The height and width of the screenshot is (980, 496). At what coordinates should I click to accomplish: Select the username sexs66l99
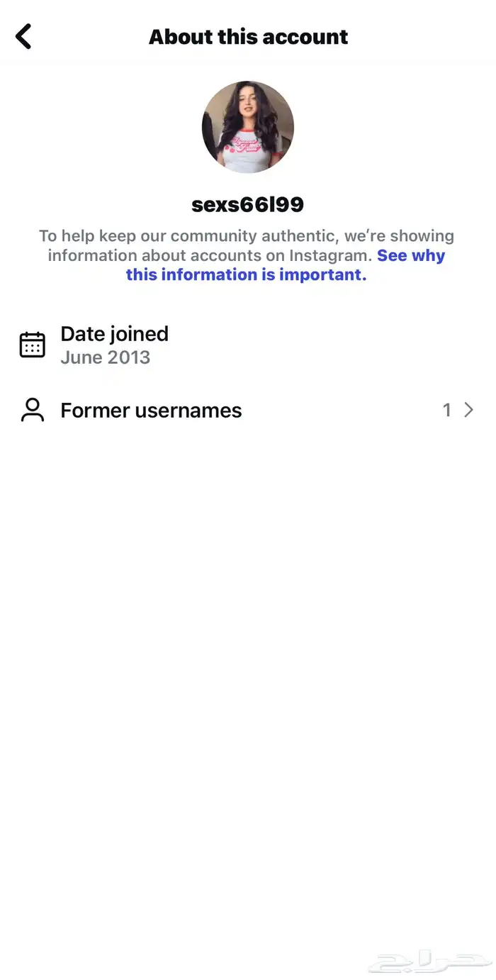[x=248, y=205]
